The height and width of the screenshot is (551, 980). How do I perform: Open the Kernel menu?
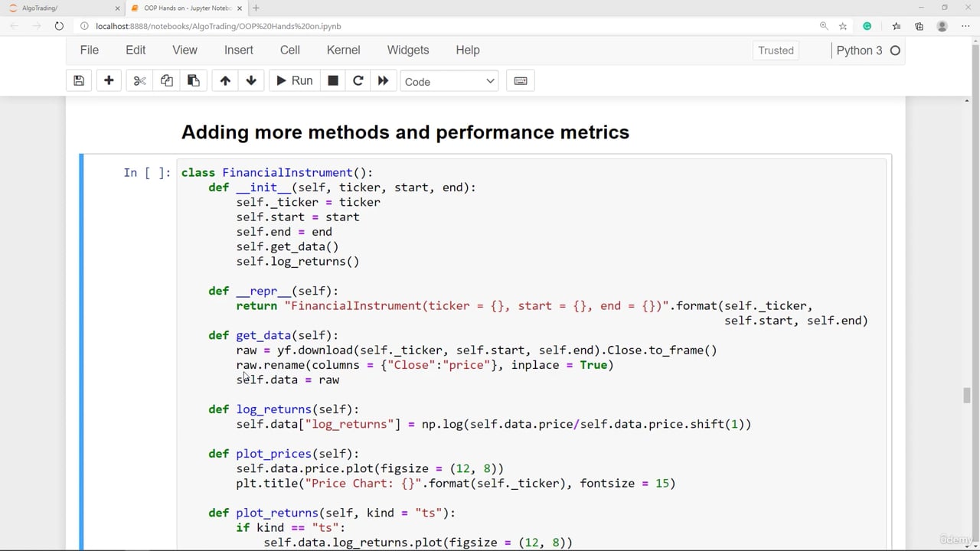click(x=343, y=50)
